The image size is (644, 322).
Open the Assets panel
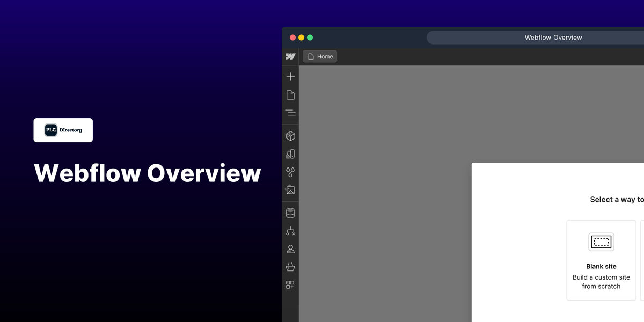(x=290, y=189)
